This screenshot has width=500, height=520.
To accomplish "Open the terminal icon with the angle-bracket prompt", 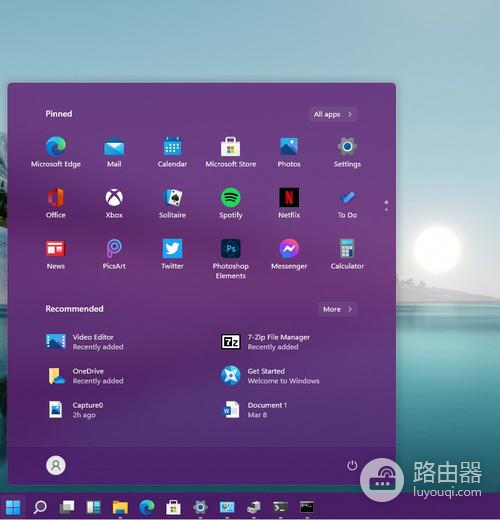I will (x=280, y=507).
